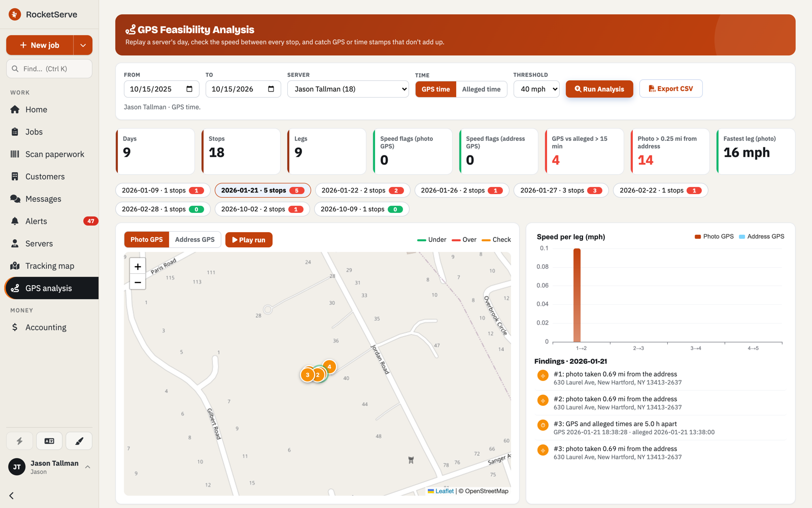Click the From date field 10/15/2025
The width and height of the screenshot is (812, 508).
[x=161, y=89]
